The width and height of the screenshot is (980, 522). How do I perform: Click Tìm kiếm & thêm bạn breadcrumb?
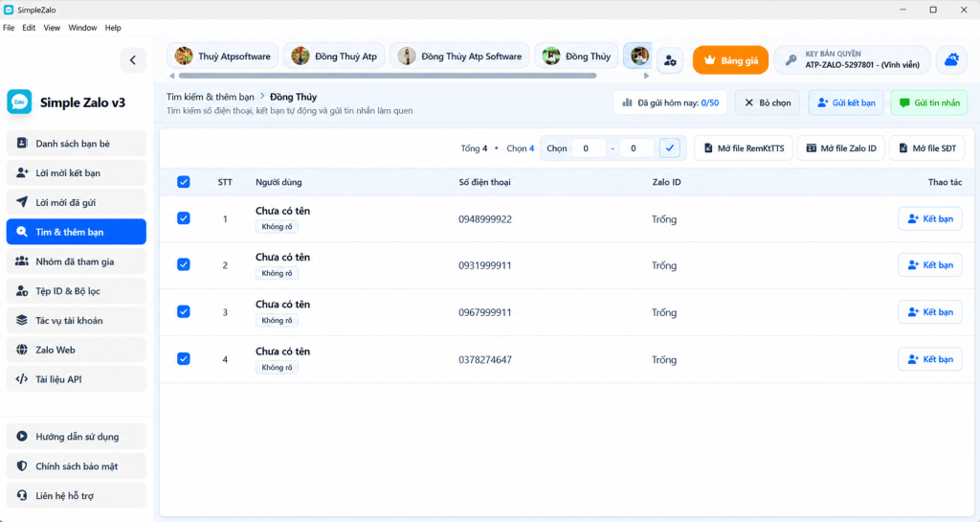coord(210,97)
